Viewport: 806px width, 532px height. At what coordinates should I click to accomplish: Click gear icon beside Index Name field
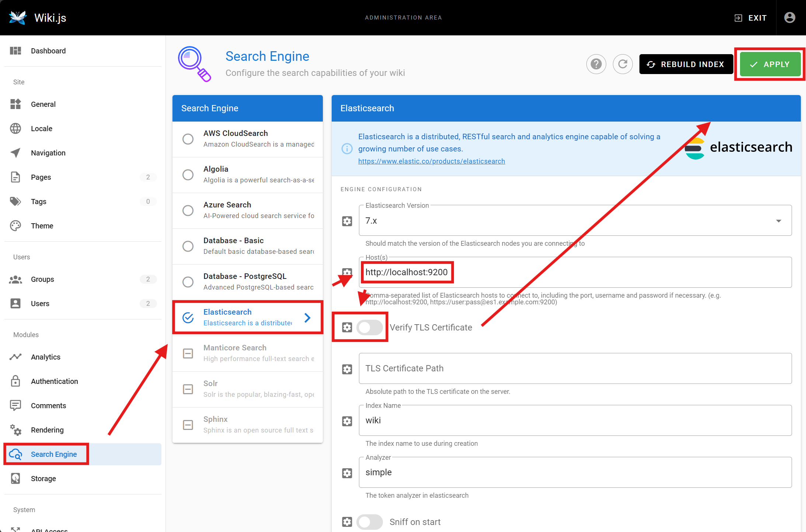(347, 421)
